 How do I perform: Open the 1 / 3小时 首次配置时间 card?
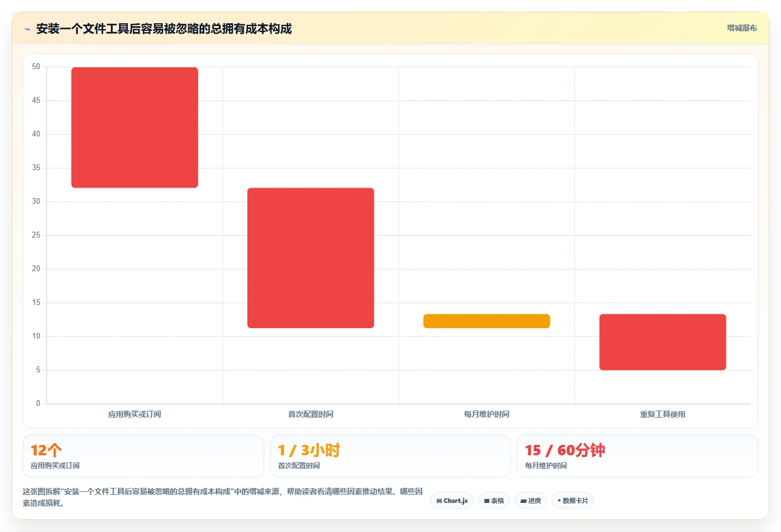pos(390,456)
